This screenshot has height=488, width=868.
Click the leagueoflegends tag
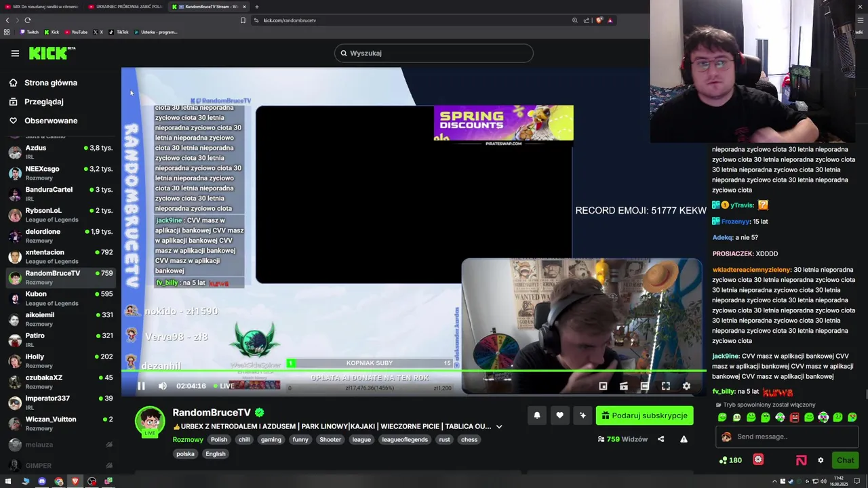click(x=405, y=439)
